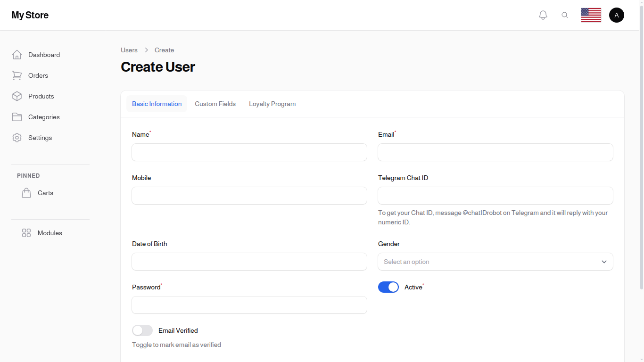Open notifications via the bell icon

point(543,15)
